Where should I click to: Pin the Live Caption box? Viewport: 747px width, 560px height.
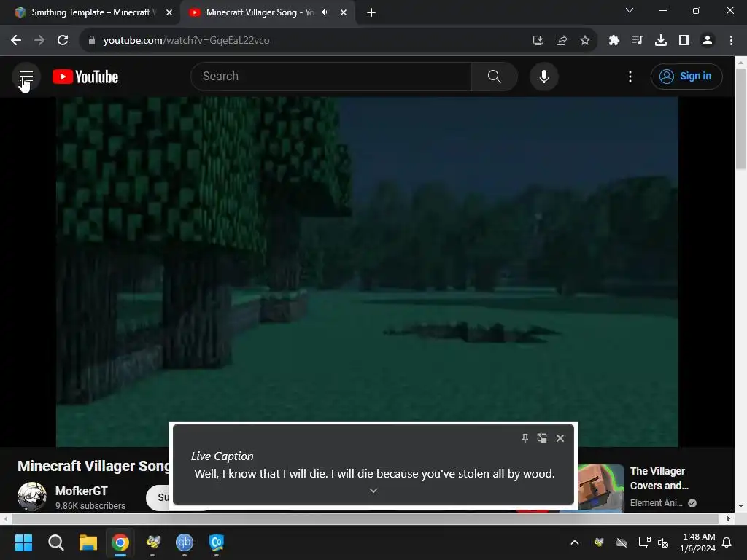[x=525, y=438]
